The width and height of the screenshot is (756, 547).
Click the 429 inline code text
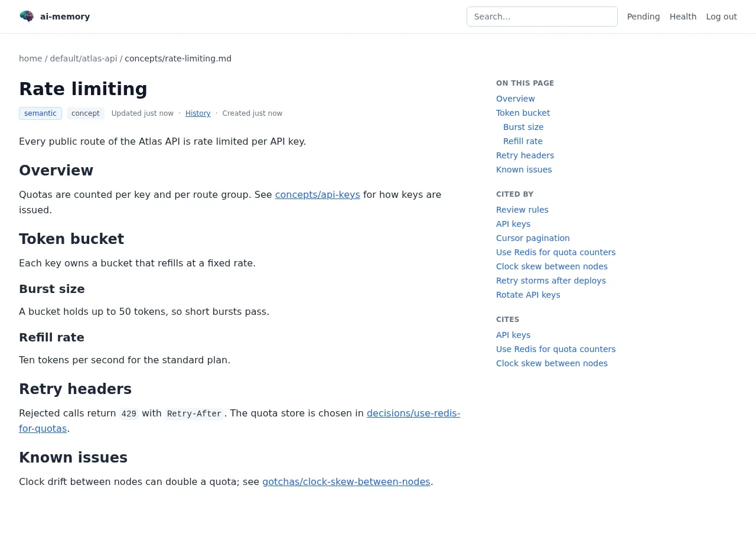[x=129, y=413]
